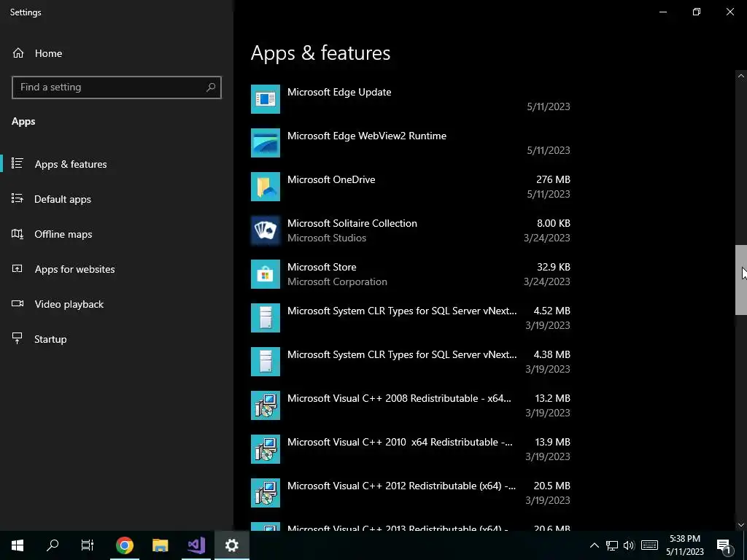Viewport: 747px width, 560px height.
Task: Open taskbar Search magnifier
Action: 53,545
